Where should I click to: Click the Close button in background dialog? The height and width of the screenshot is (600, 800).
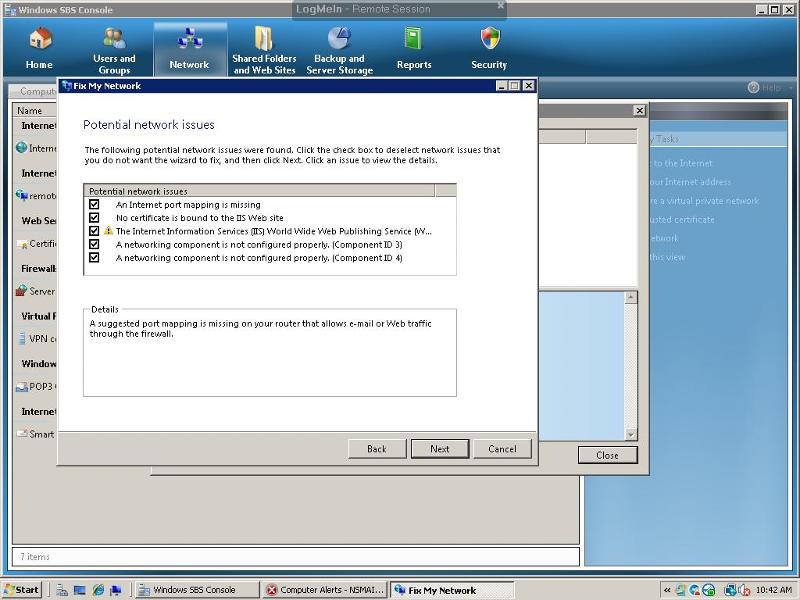pos(608,455)
